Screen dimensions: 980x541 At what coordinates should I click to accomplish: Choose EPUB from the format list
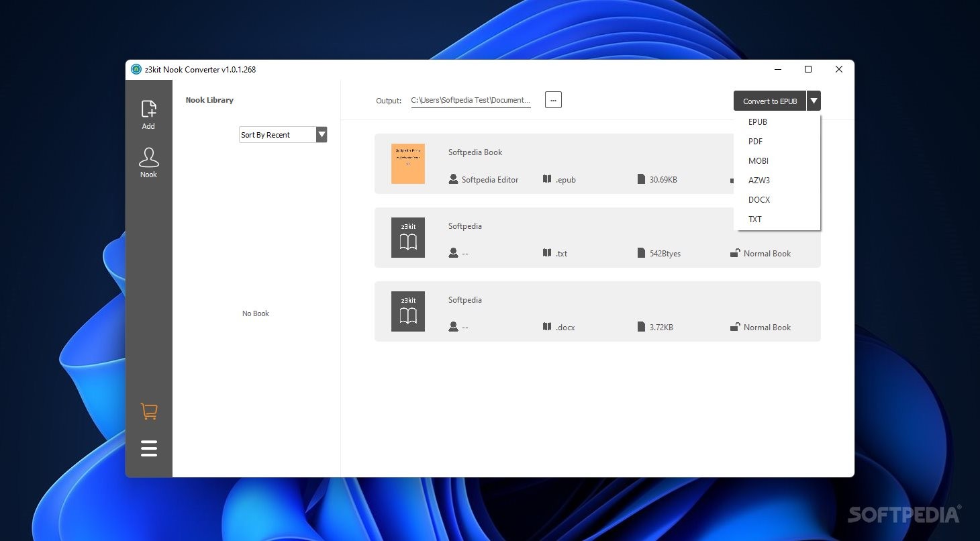click(758, 122)
